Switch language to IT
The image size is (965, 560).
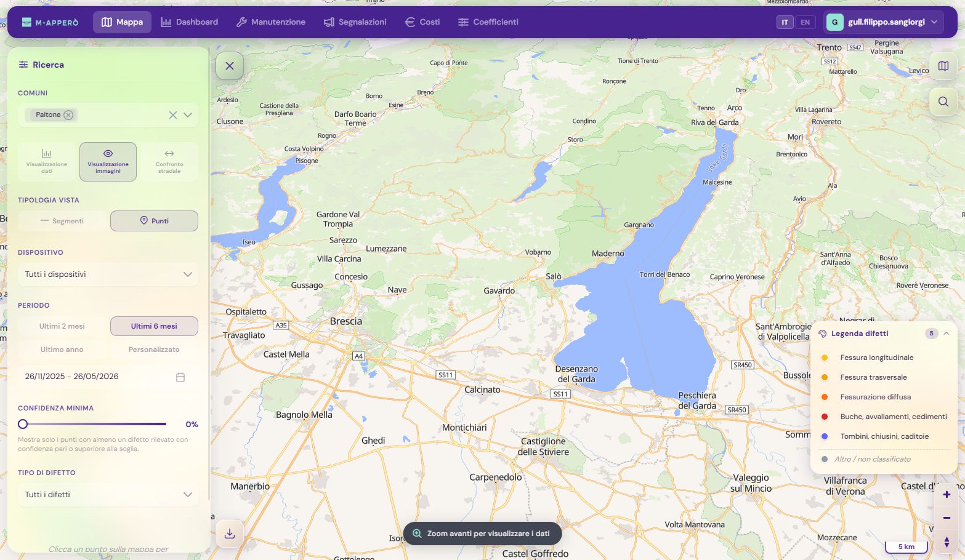[785, 22]
